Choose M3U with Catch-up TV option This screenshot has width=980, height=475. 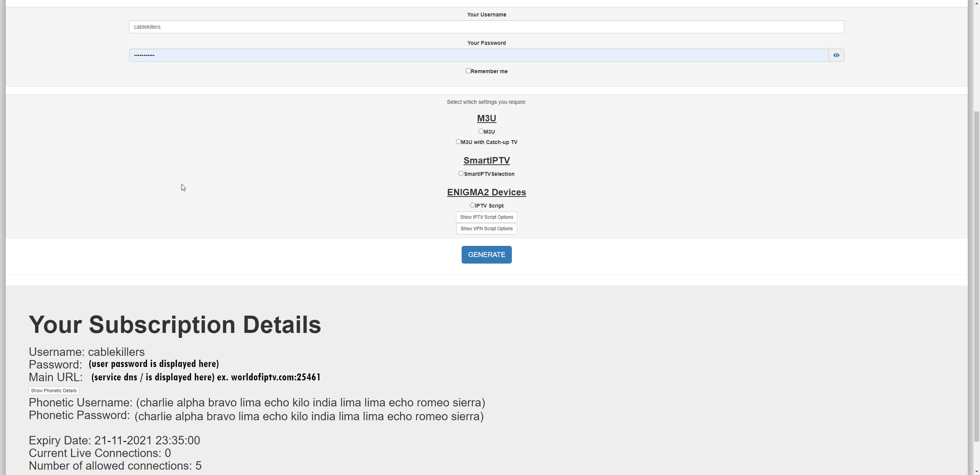click(458, 142)
